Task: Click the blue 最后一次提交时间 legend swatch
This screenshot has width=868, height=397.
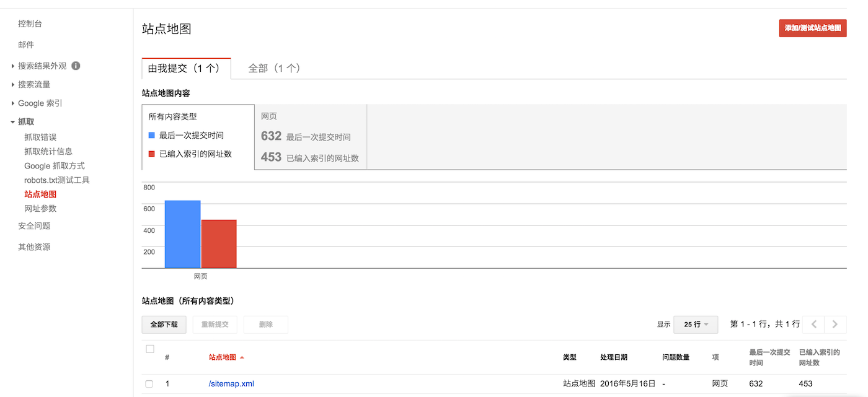Action: (x=152, y=135)
